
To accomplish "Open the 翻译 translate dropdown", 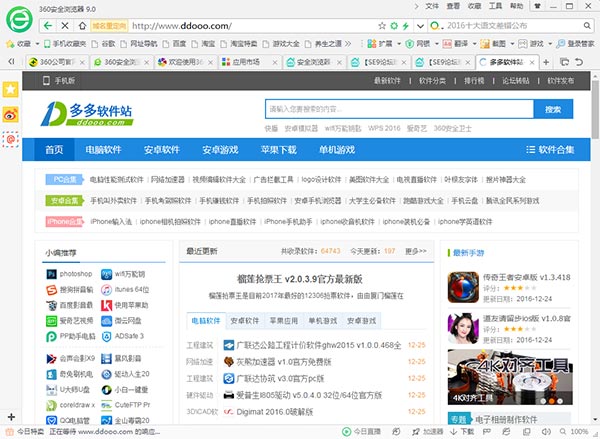I will 459,44.
